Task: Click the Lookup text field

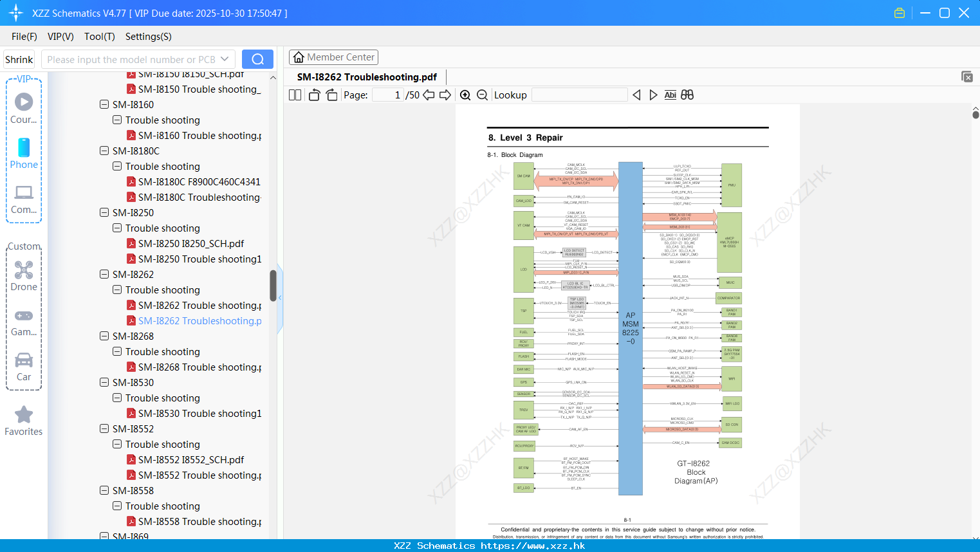Action: tap(580, 95)
